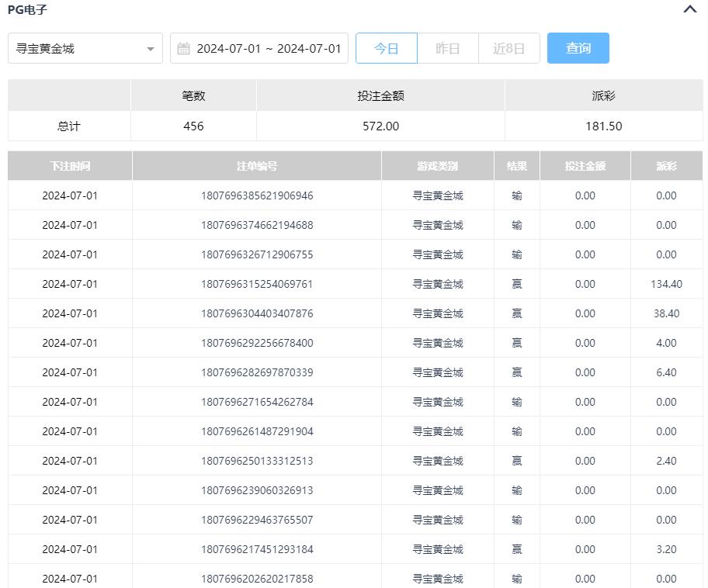Switch to the 昨日 quick filter
Image resolution: width=708 pixels, height=588 pixels.
(x=447, y=48)
